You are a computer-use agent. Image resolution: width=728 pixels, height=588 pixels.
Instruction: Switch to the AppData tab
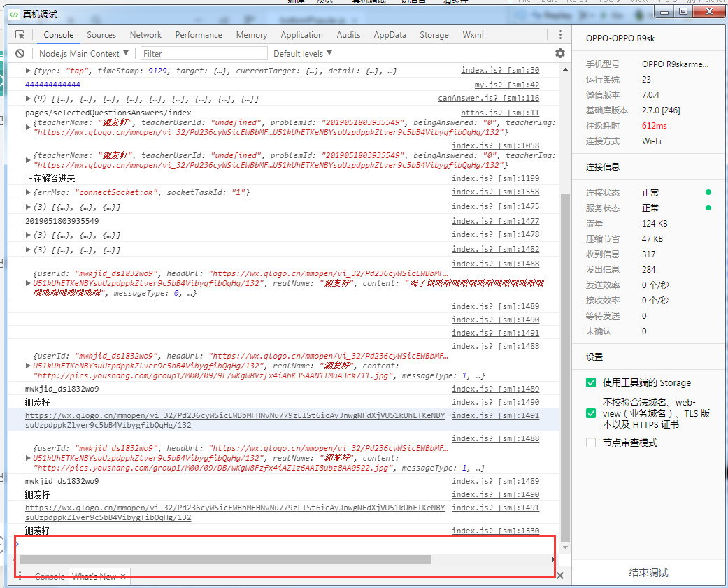click(390, 35)
